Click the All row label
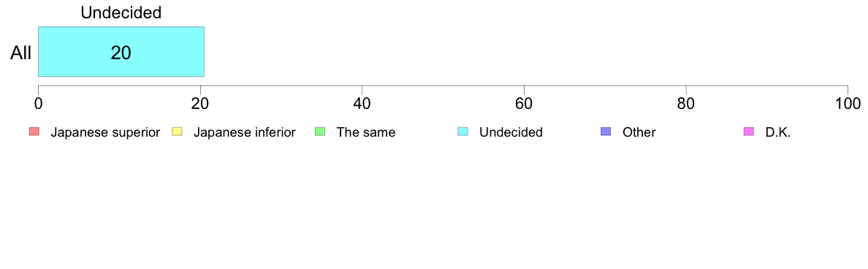 tap(21, 53)
